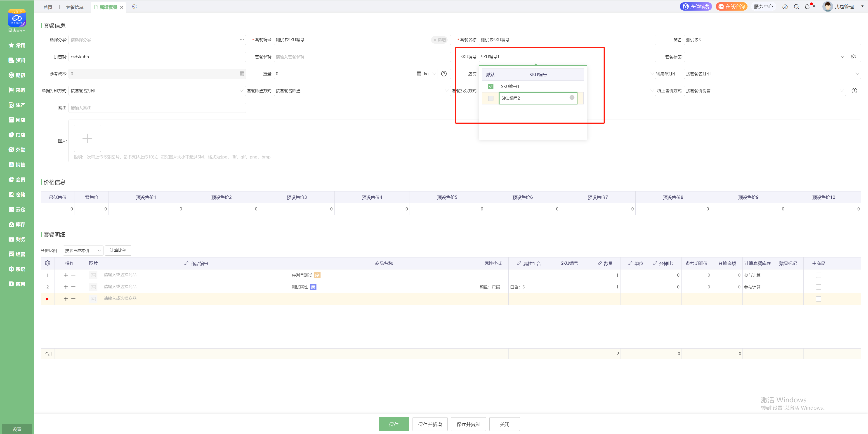Expand the 物流单打印 dropdown
The height and width of the screenshot is (434, 868).
click(857, 74)
